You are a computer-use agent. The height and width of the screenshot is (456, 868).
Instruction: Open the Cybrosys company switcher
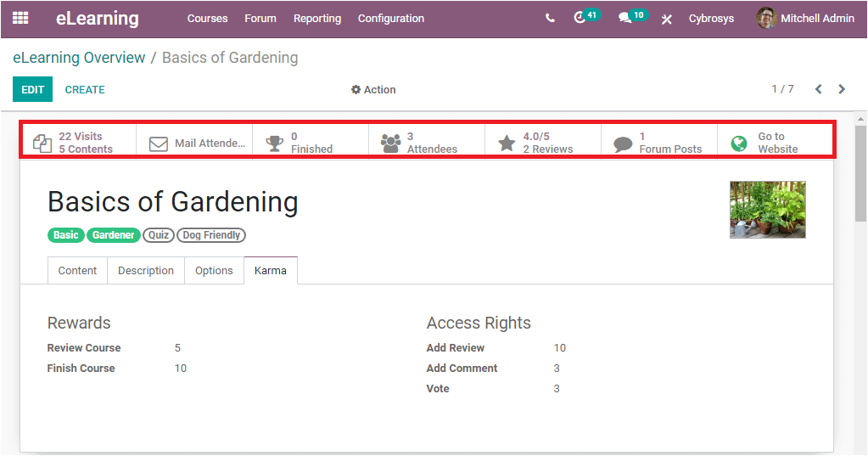(x=711, y=18)
